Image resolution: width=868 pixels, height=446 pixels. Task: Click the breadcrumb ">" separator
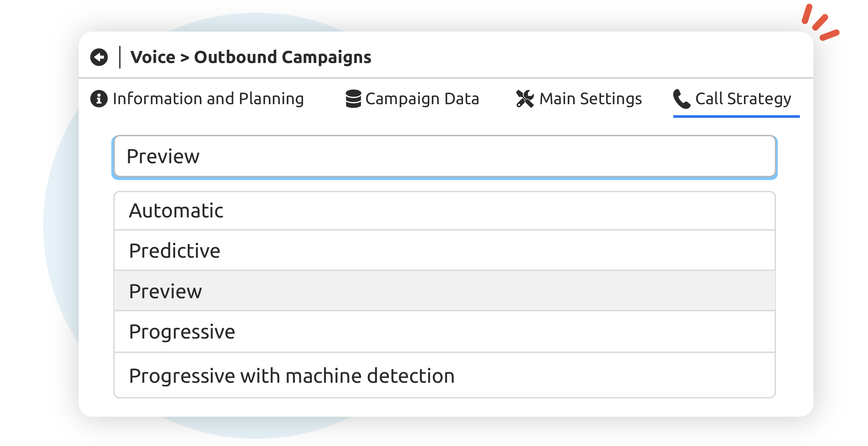point(185,58)
